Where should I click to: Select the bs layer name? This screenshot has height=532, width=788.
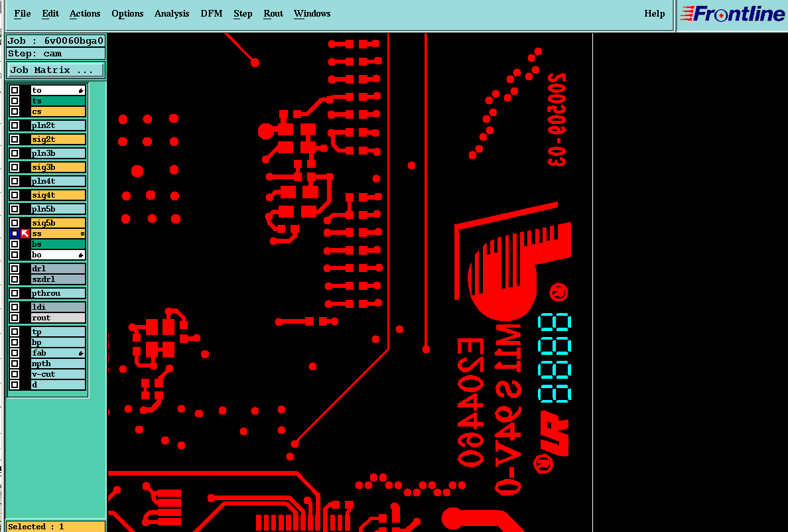(58, 244)
